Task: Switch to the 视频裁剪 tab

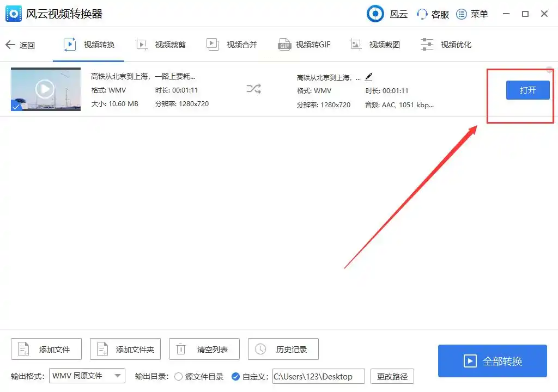Action: (161, 45)
